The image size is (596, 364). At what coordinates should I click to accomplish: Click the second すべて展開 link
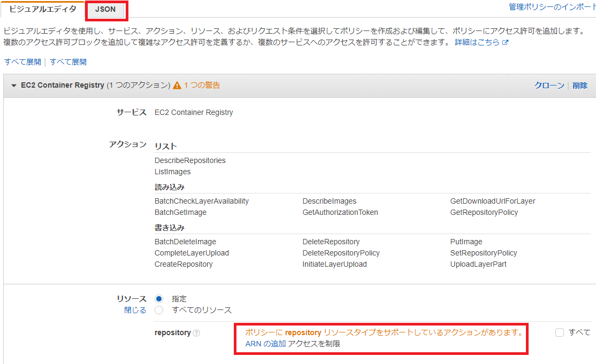(x=68, y=62)
